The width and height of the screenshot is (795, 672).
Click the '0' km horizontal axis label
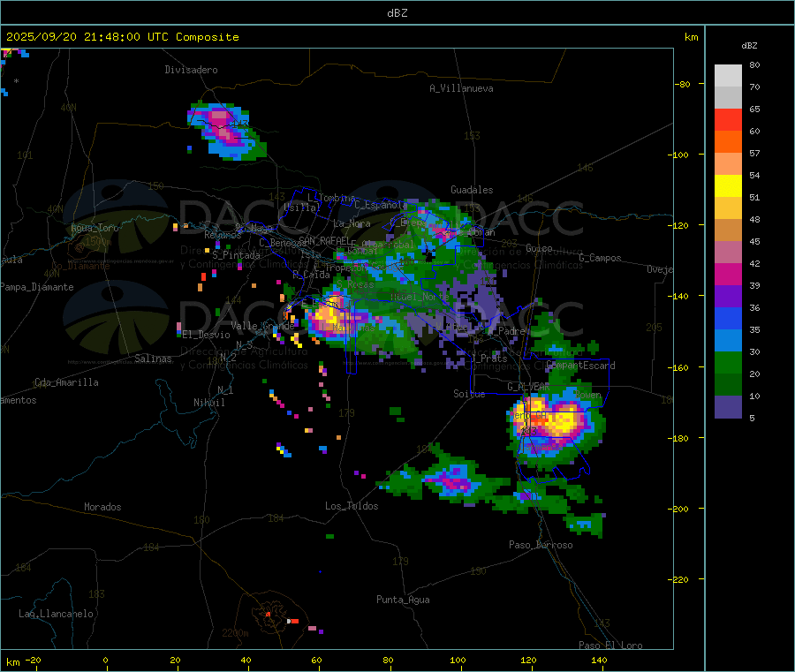[105, 660]
